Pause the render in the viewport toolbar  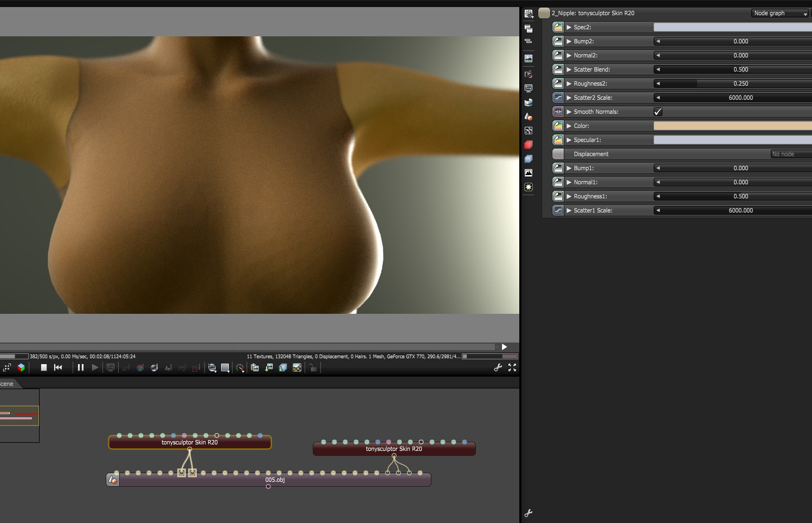point(81,367)
